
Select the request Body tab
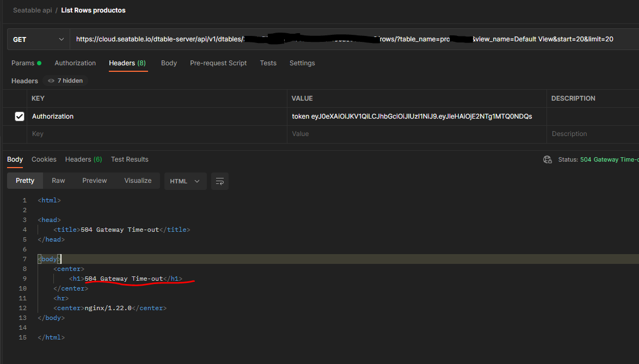[x=169, y=63]
